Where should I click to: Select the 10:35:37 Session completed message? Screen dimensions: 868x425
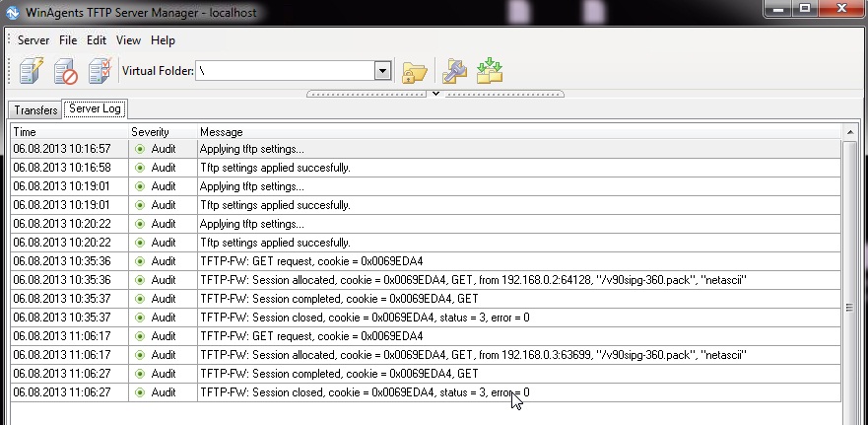[339, 299]
